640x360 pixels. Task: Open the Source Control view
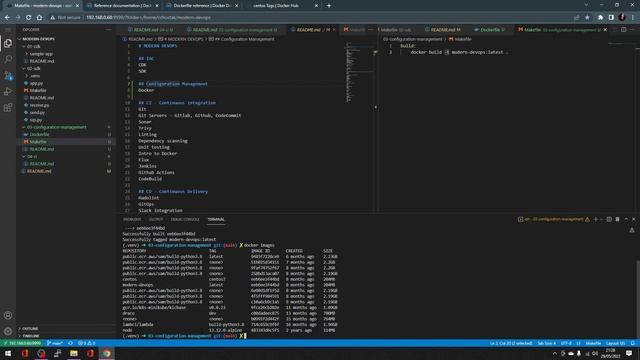coord(8,76)
